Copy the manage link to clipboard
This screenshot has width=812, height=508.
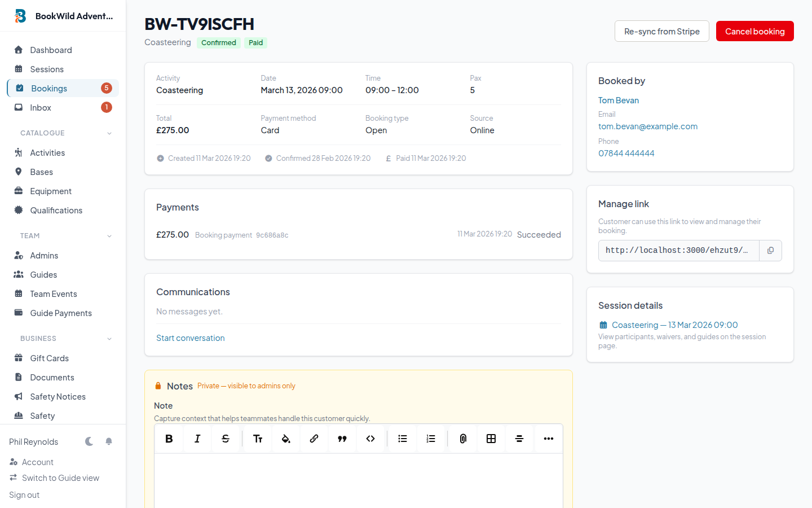770,251
